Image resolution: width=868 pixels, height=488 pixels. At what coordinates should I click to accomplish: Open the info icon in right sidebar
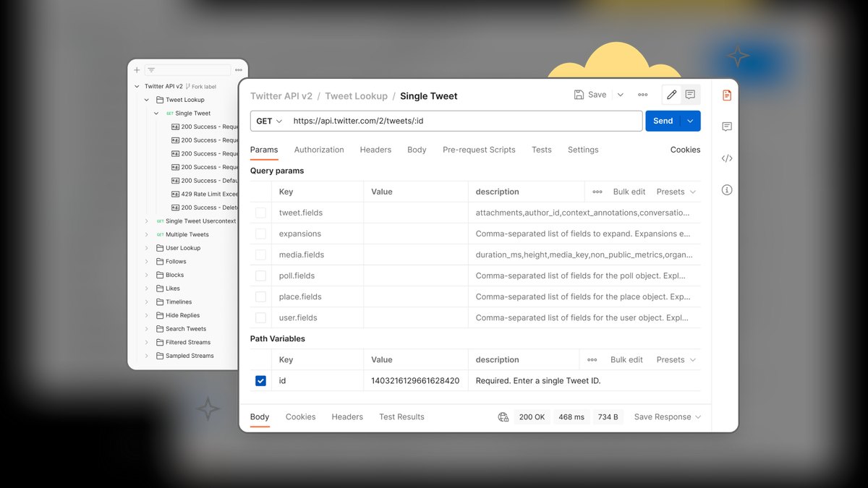[727, 190]
